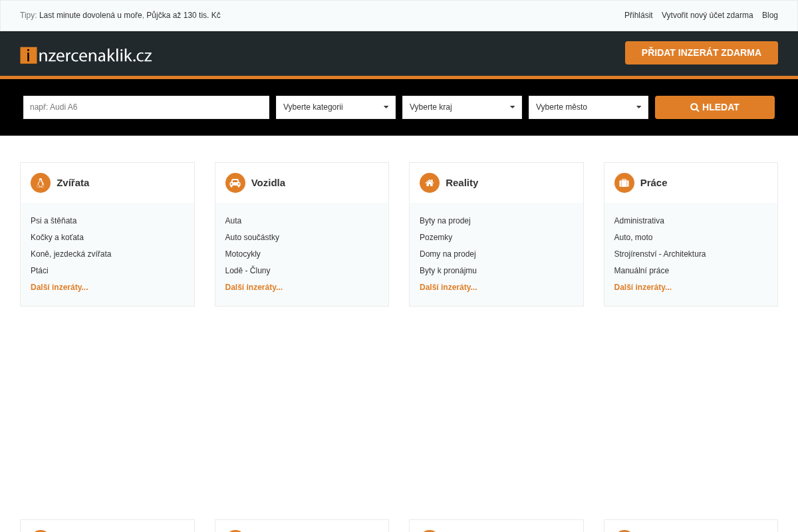Create an account via Vytvořit nový účet zdarma
This screenshot has height=532, width=798.
[x=708, y=15]
